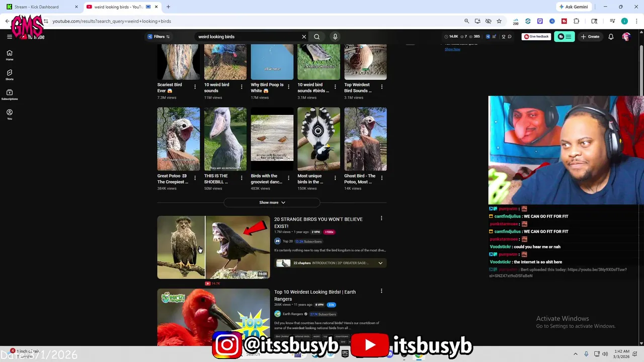Open the account avatar menu

[626, 37]
